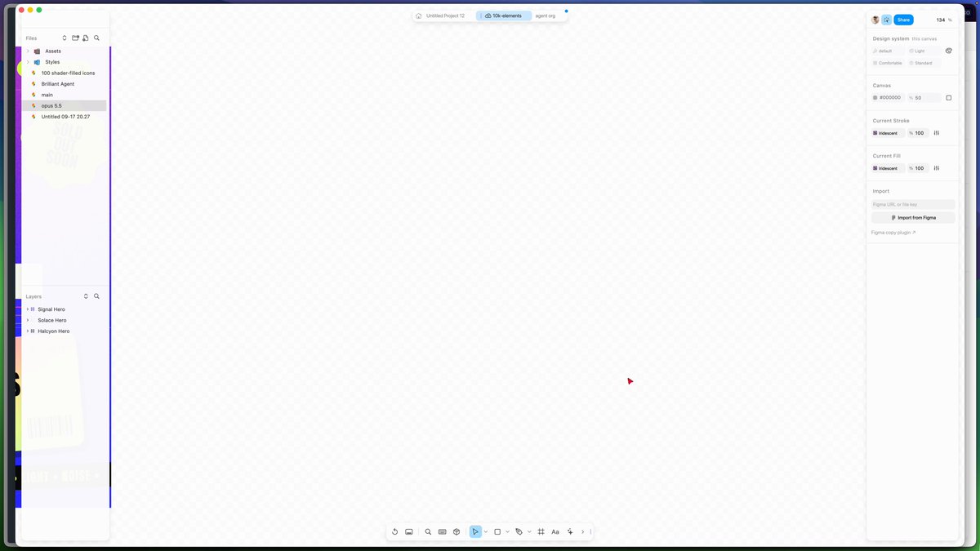Expand the Styles folder
980x551 pixels.
[28, 62]
